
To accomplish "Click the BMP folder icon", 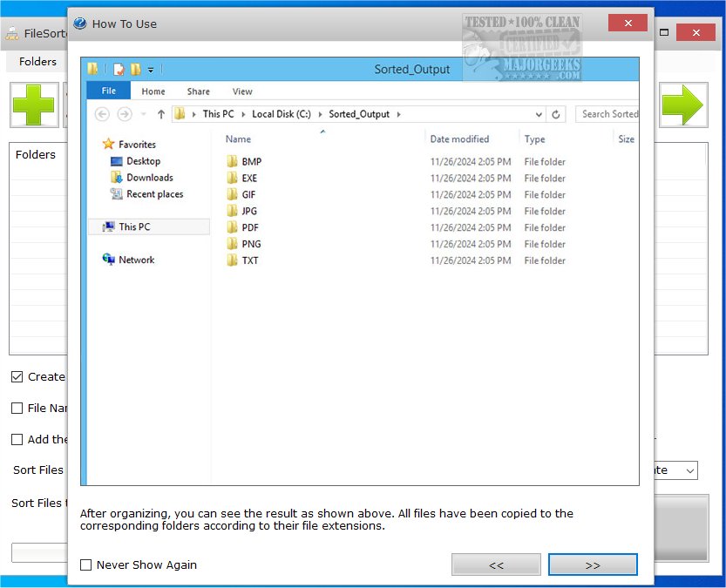I will (232, 161).
